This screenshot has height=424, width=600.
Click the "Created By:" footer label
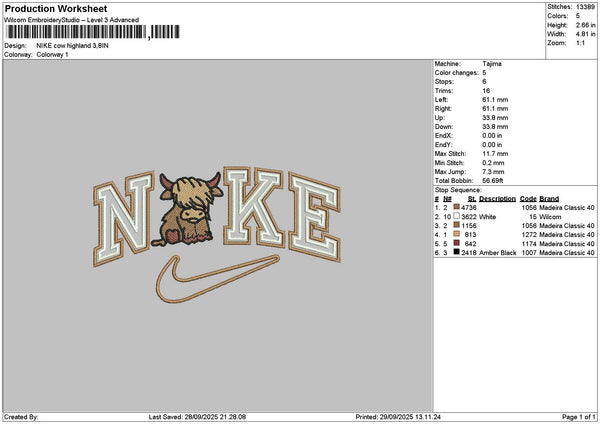coord(21,417)
